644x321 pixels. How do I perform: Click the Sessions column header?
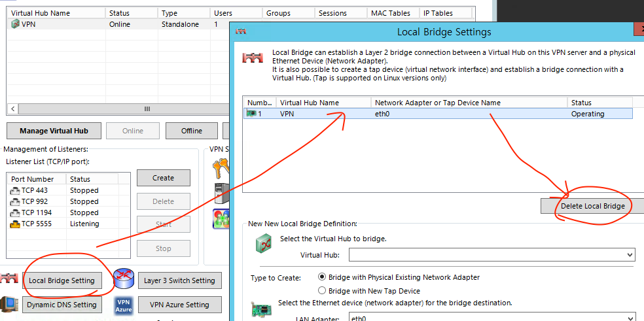click(342, 13)
